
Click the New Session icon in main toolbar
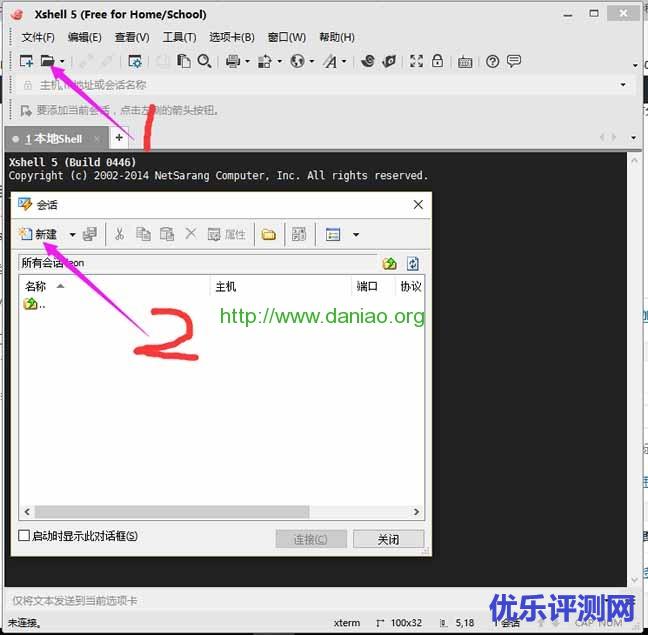click(26, 62)
